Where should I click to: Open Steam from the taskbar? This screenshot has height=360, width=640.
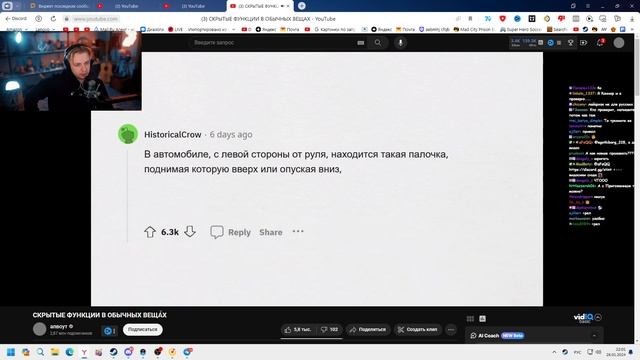[113, 352]
